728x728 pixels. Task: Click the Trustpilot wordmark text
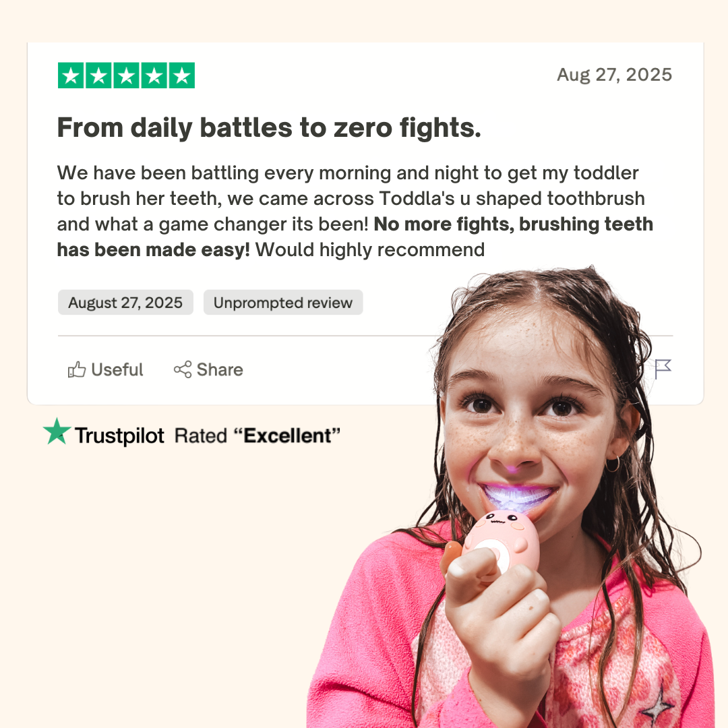(119, 436)
